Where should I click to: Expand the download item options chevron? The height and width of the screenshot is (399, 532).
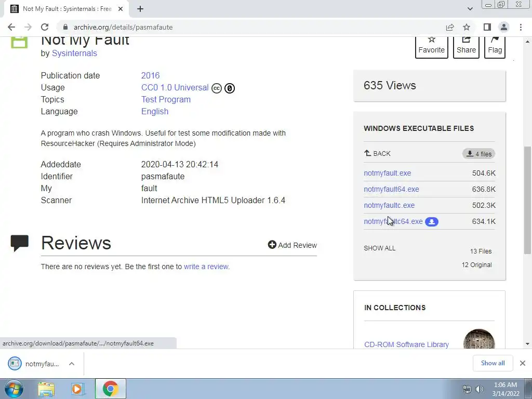(72, 364)
